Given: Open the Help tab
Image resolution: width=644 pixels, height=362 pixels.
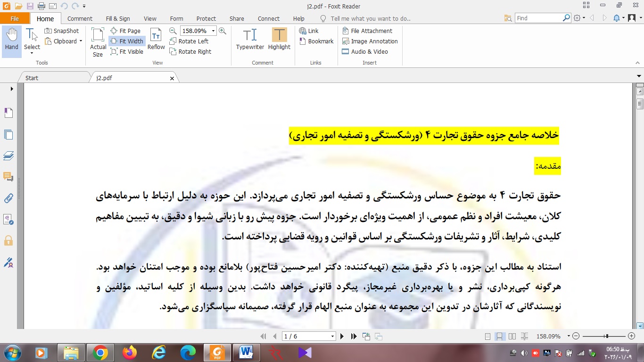Looking at the screenshot, I should click(298, 18).
